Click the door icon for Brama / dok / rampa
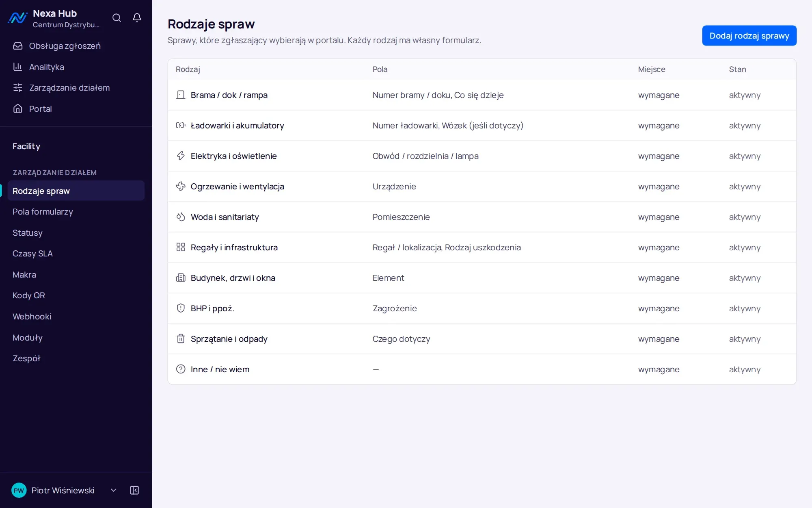 click(181, 95)
